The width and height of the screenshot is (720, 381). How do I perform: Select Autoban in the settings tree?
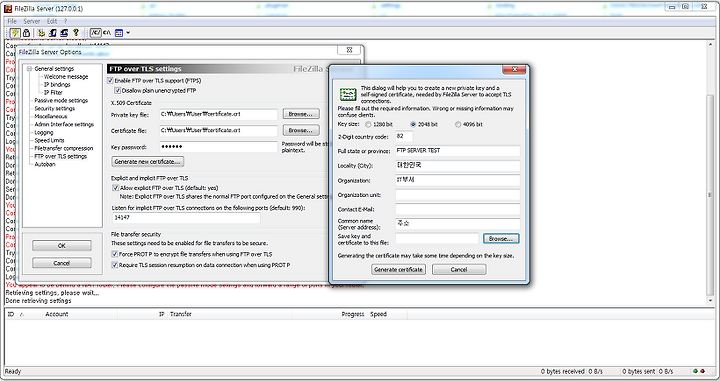coord(45,164)
